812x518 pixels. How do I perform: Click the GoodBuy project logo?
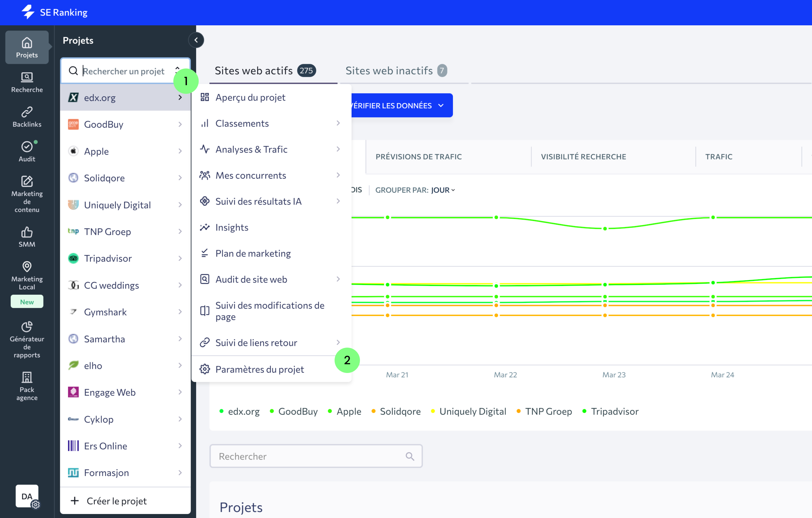click(x=73, y=124)
